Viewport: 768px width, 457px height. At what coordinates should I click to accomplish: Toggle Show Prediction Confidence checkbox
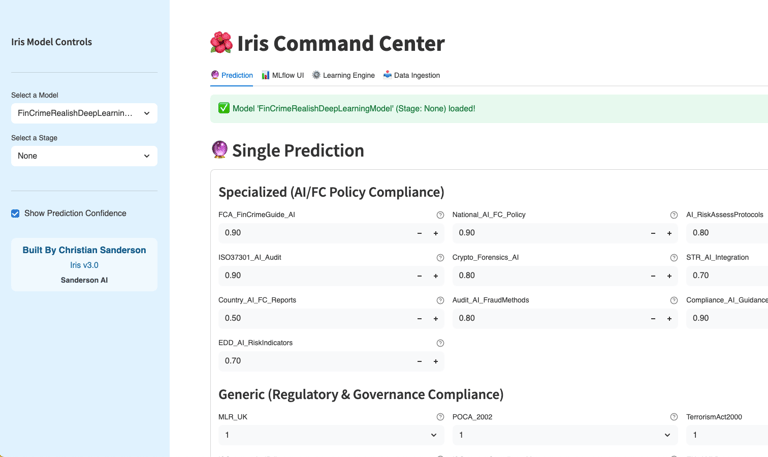pos(15,213)
